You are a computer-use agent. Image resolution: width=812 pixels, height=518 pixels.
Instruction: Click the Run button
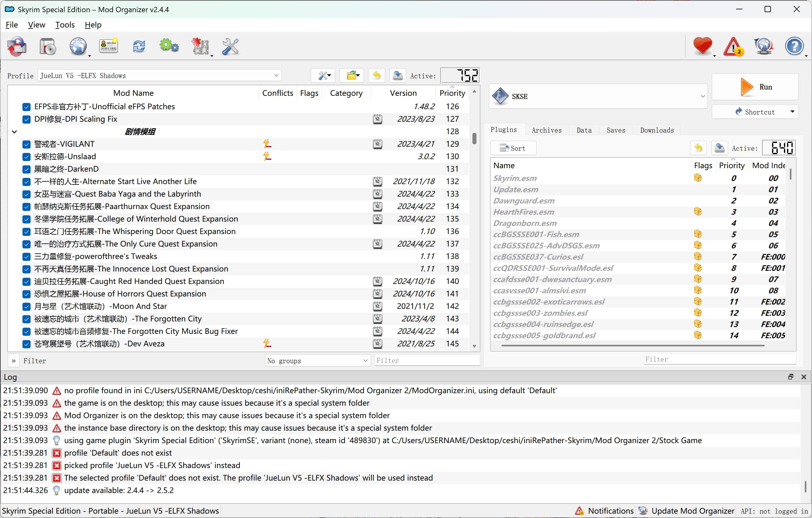pyautogui.click(x=755, y=87)
